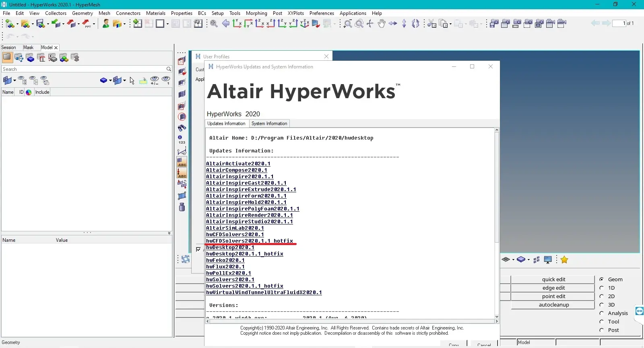
Task: Click the edge edit panel button
Action: coord(553,288)
